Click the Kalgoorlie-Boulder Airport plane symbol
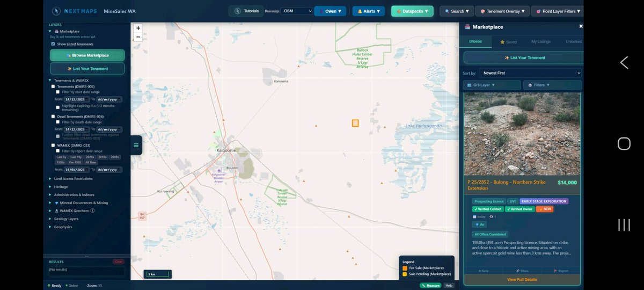This screenshot has height=290, width=644. [219, 170]
